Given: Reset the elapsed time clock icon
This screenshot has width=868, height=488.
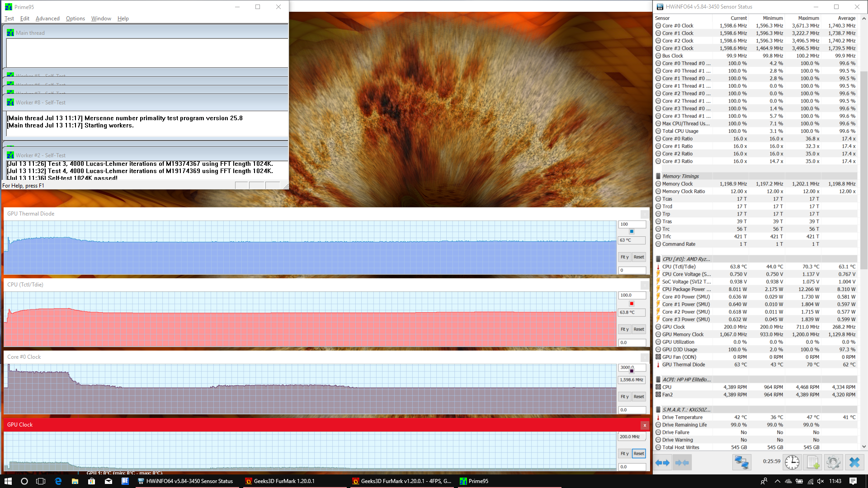Looking at the screenshot, I should pyautogui.click(x=792, y=462).
